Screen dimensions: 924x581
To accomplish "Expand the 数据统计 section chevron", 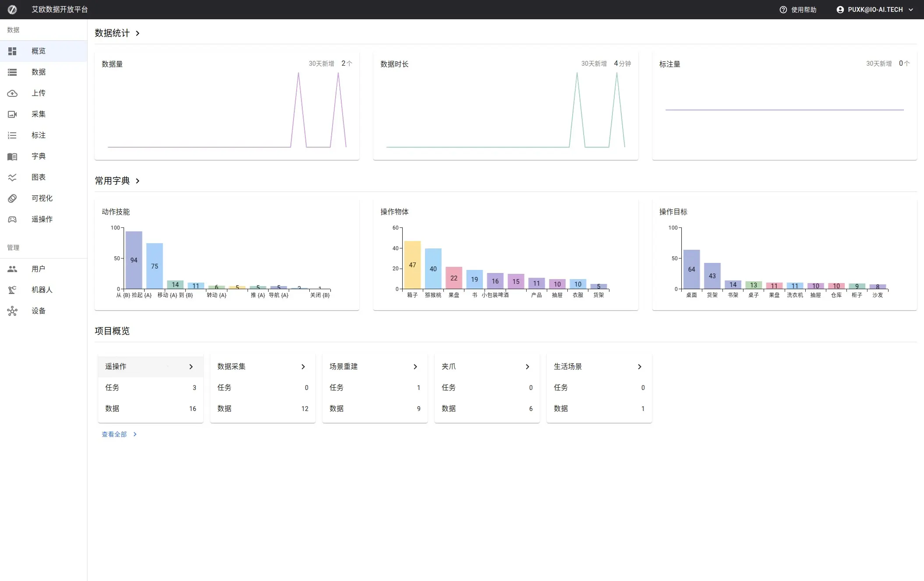I will coord(138,33).
